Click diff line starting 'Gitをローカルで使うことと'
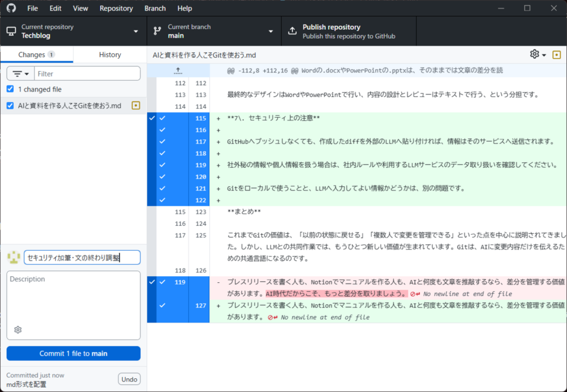The width and height of the screenshot is (567, 392). tap(346, 188)
